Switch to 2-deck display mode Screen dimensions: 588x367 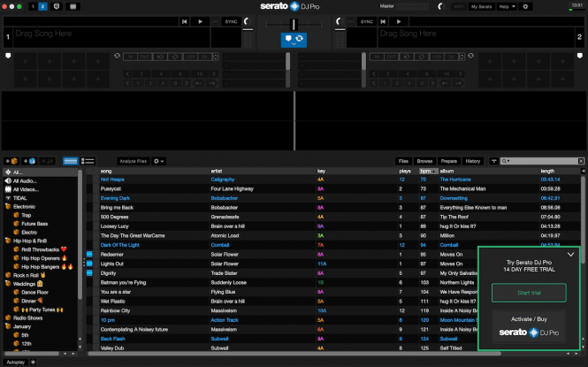pyautogui.click(x=42, y=6)
